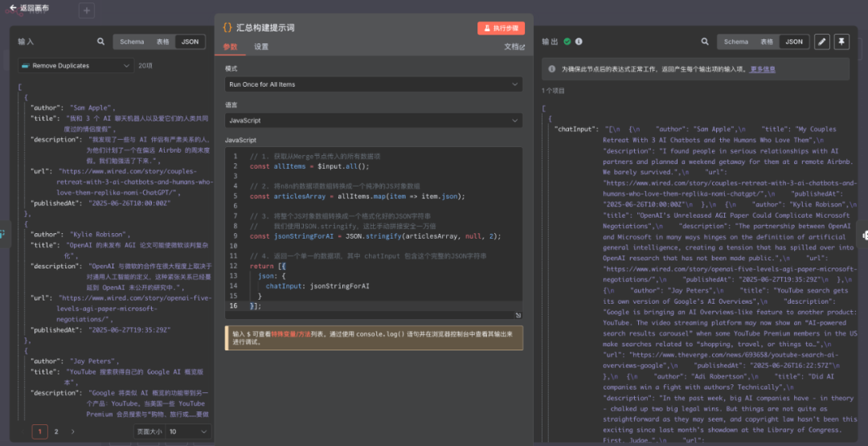Expand the 模式 Run Once for All Items dropdown

374,84
